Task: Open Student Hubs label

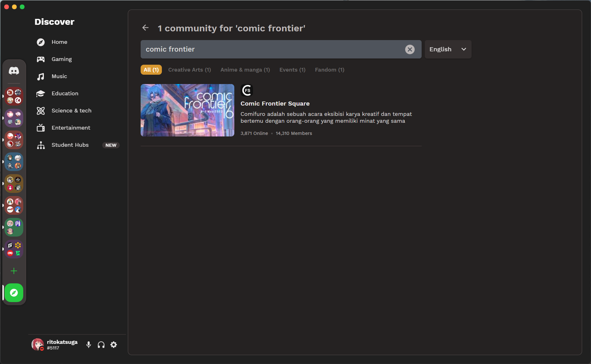Action: click(x=70, y=145)
